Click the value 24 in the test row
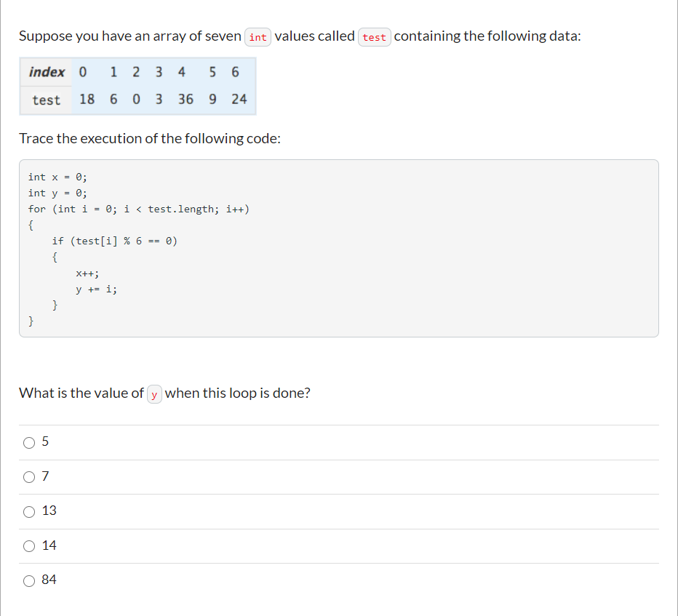This screenshot has width=678, height=616. [x=239, y=100]
